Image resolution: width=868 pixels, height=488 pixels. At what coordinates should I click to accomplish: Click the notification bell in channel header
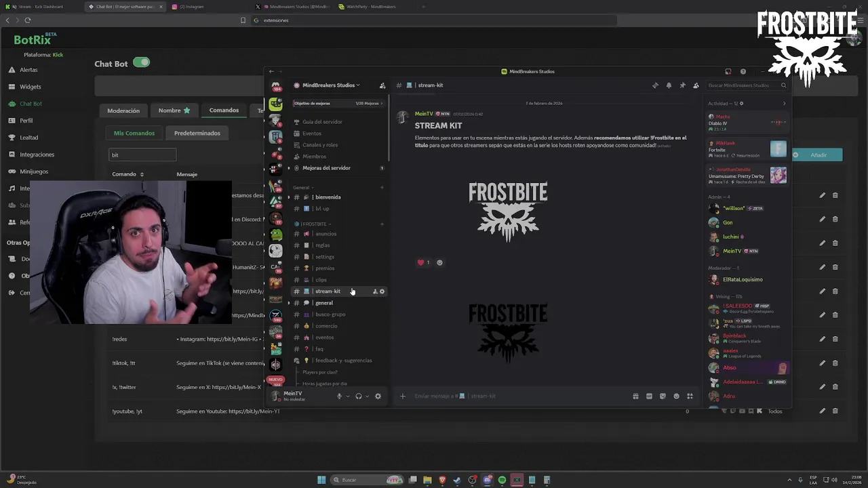[x=669, y=85]
